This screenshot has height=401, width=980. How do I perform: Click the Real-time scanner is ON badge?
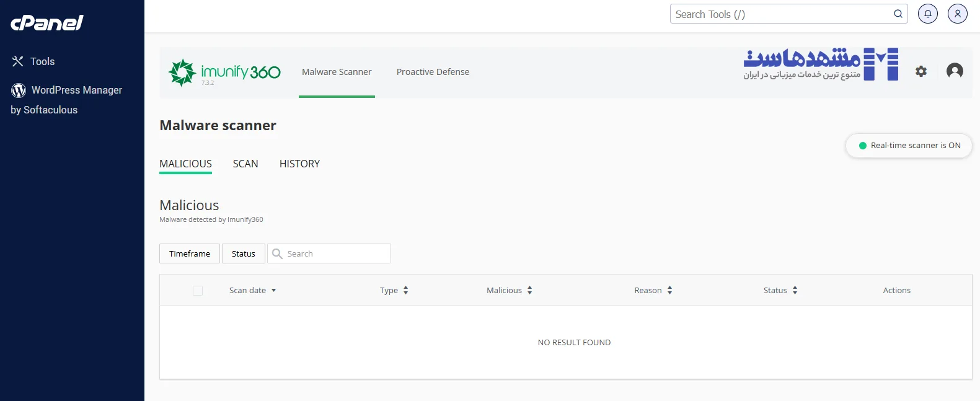coord(909,146)
